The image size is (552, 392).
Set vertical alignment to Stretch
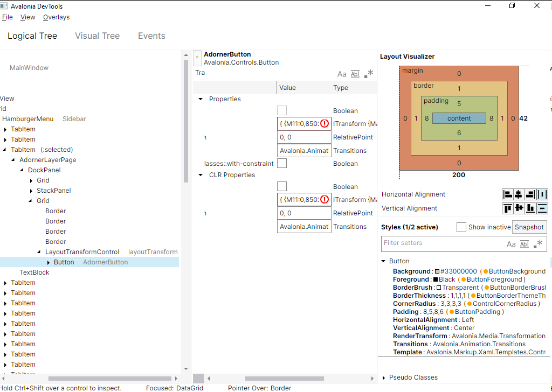click(542, 208)
